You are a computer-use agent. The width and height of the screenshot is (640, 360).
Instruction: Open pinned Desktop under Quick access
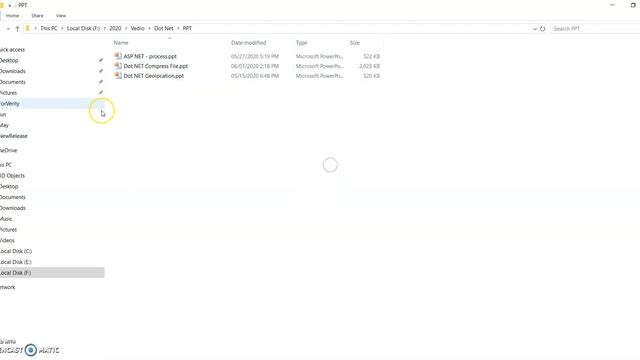[9, 60]
